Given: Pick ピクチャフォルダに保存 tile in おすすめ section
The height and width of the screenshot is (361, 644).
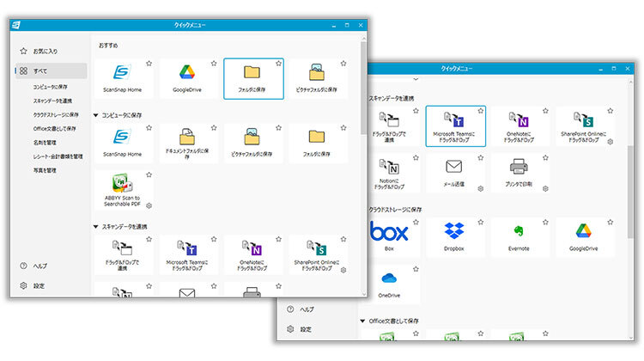Looking at the screenshot, I should 319,78.
